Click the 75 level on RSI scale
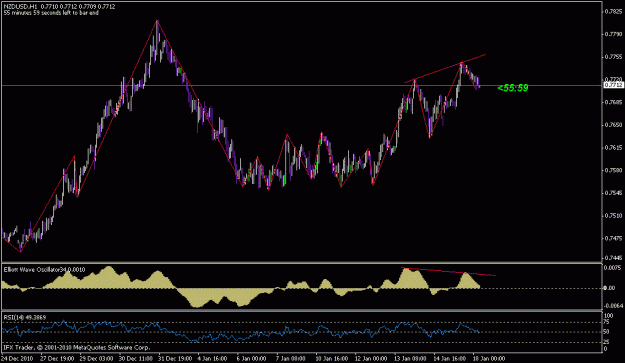Viewport: 625px width, 363px height. 607,322
